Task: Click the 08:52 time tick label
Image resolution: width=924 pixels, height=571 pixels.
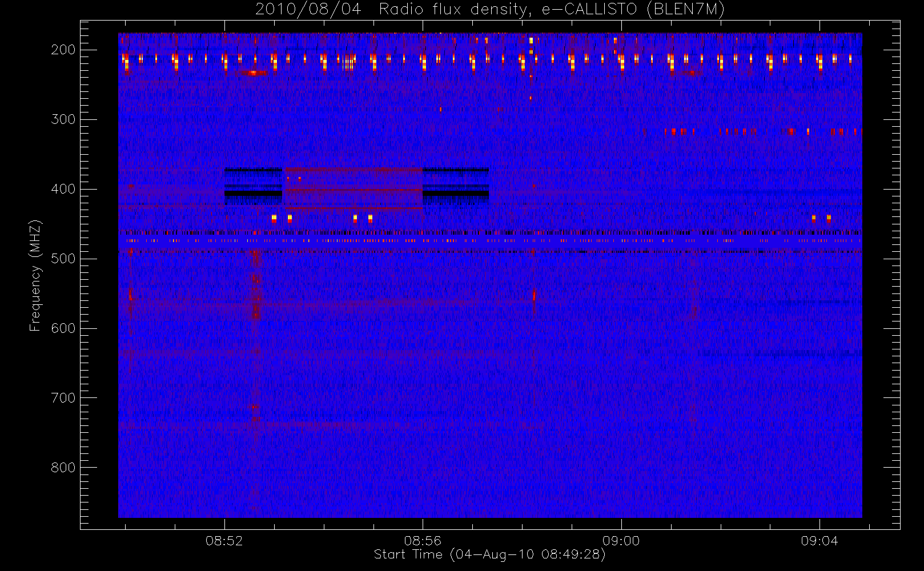Action: [x=224, y=541]
